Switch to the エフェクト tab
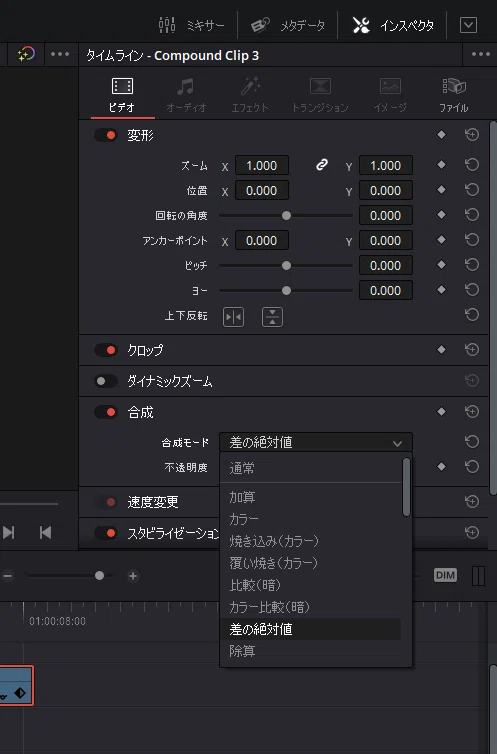Image resolution: width=497 pixels, height=754 pixels. tap(250, 95)
